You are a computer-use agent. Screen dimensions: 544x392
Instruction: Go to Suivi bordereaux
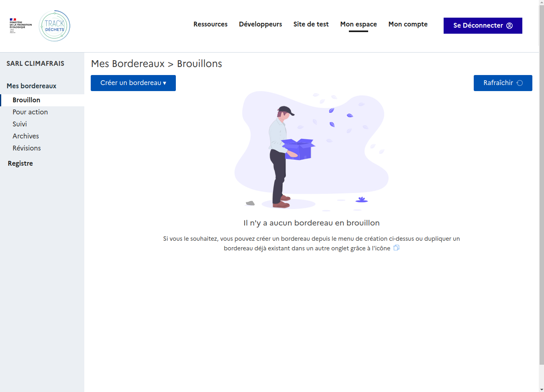(20, 124)
